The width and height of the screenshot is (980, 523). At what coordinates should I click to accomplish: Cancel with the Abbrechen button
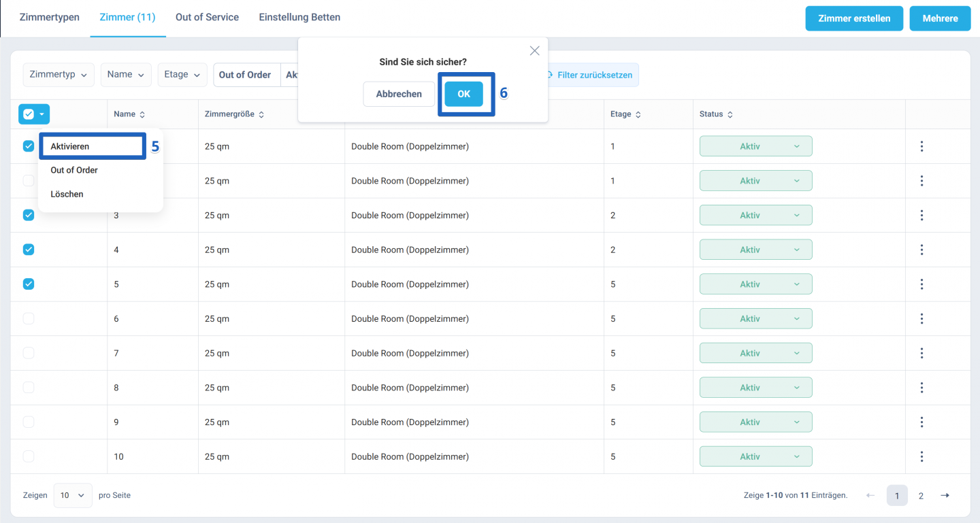399,94
